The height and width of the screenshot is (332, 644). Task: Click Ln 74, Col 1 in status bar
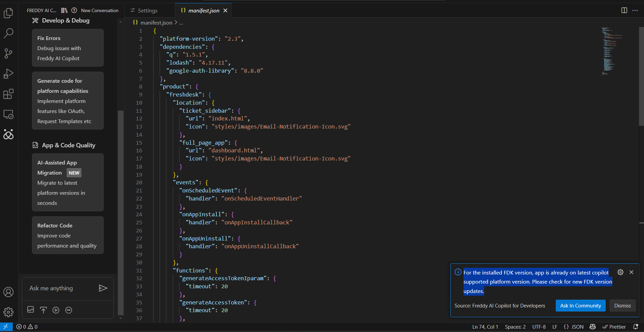point(485,327)
